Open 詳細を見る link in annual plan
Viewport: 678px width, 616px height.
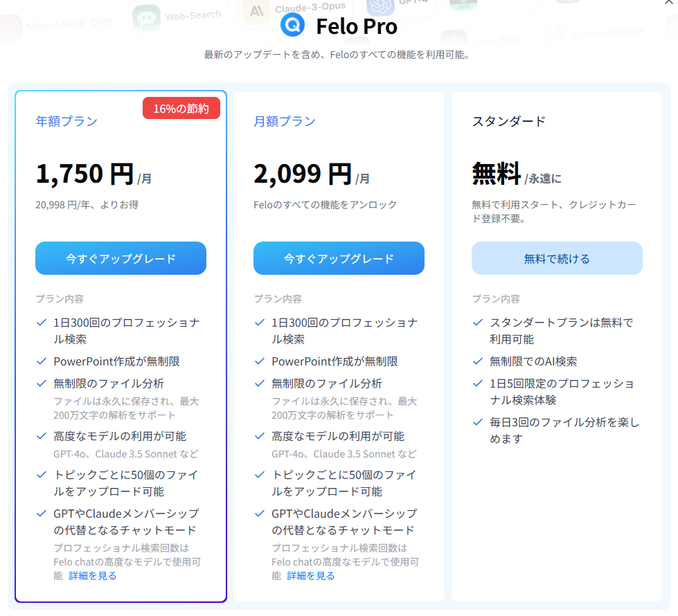[x=93, y=576]
